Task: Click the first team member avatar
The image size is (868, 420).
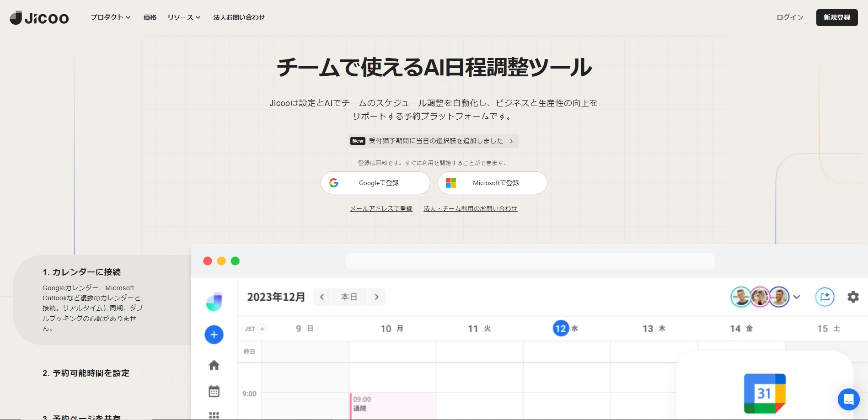Action: tap(741, 297)
